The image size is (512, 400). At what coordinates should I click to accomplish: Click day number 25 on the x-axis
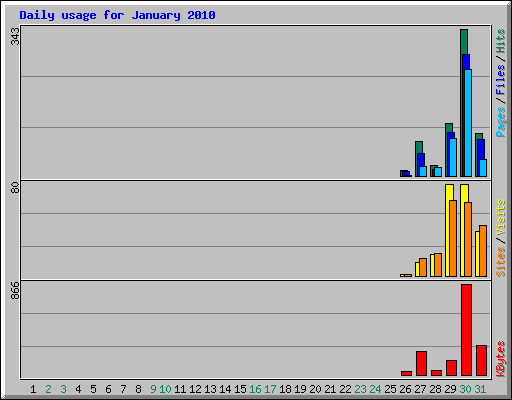[390, 389]
